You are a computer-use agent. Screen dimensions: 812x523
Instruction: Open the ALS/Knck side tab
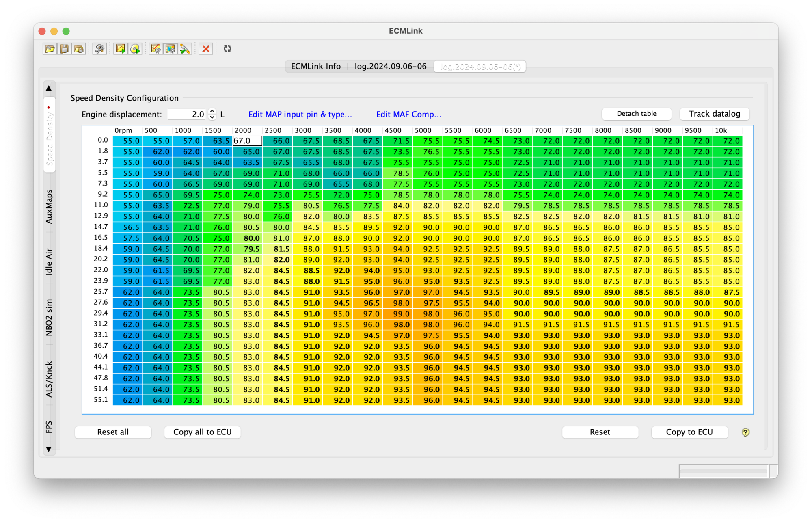49,379
